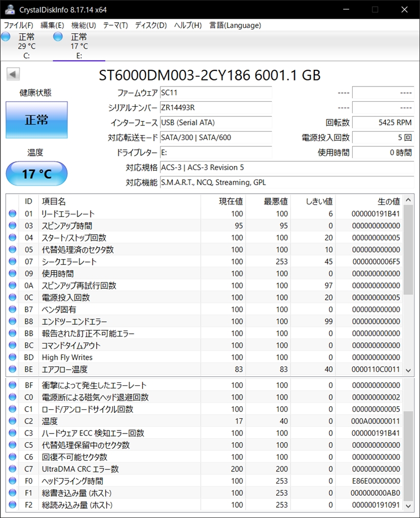
Task: Click the disk title ST6000DM003-2CY186 6001.1 GB
Action: (209, 75)
